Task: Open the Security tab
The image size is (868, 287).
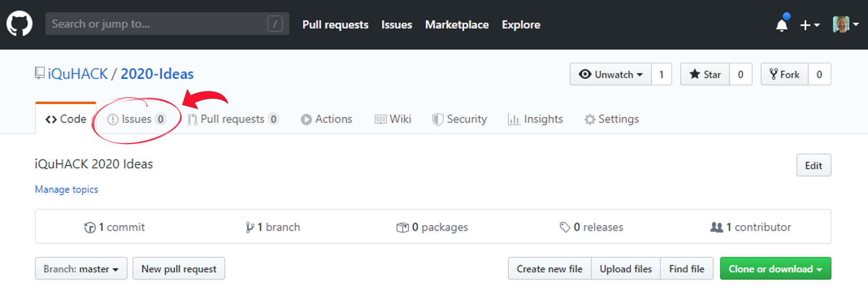Action: click(459, 119)
